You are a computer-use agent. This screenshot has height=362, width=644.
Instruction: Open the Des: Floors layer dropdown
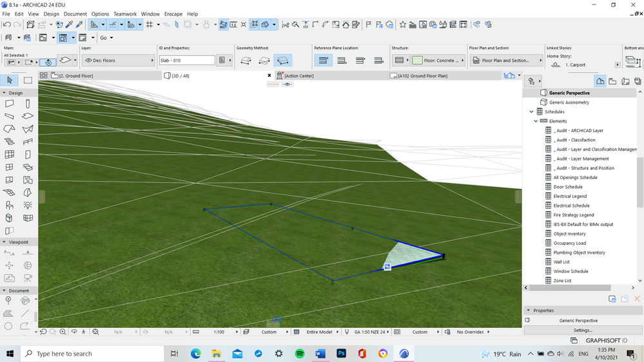tap(118, 61)
